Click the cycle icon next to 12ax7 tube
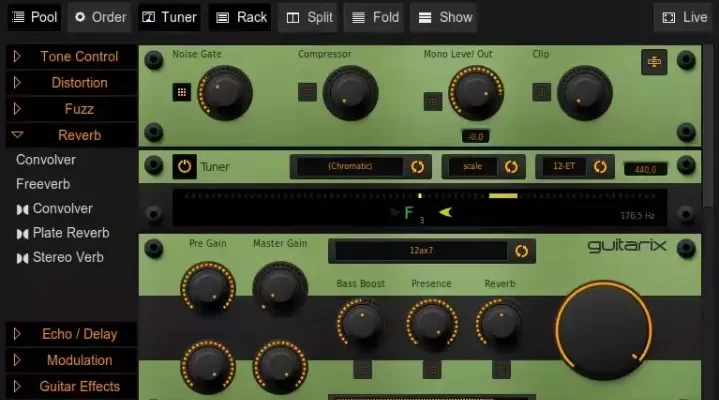The width and height of the screenshot is (719, 400). 521,251
